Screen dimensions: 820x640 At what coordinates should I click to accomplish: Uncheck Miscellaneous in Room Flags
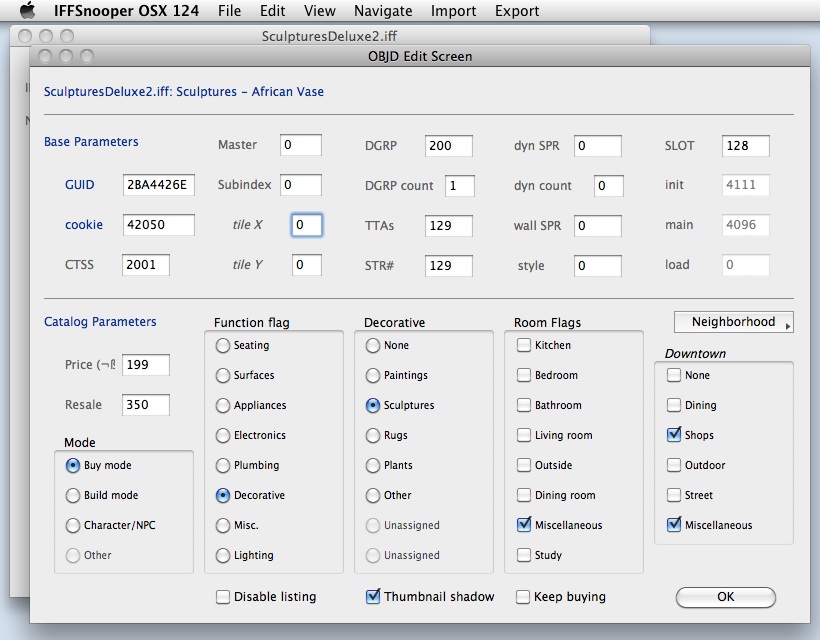pos(523,524)
